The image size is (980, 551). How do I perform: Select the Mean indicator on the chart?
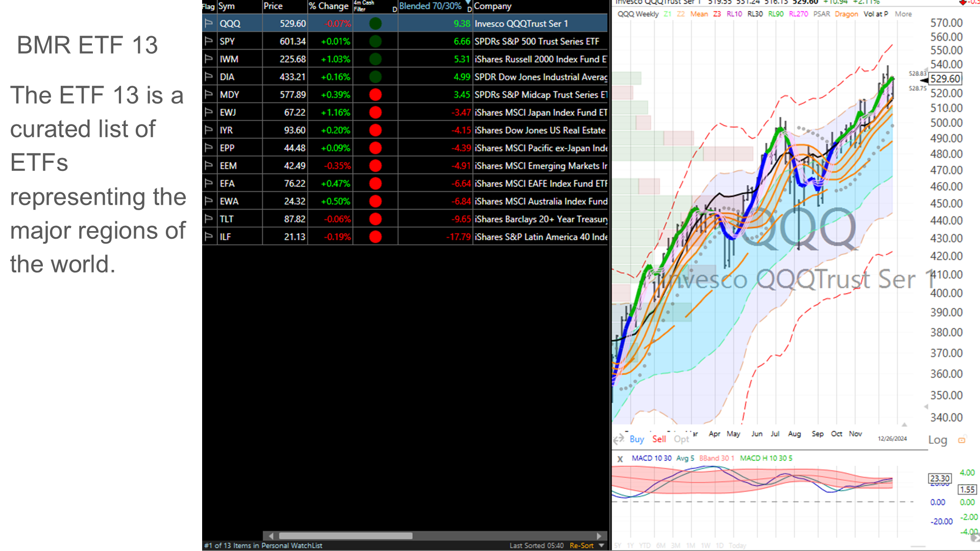[x=699, y=14]
